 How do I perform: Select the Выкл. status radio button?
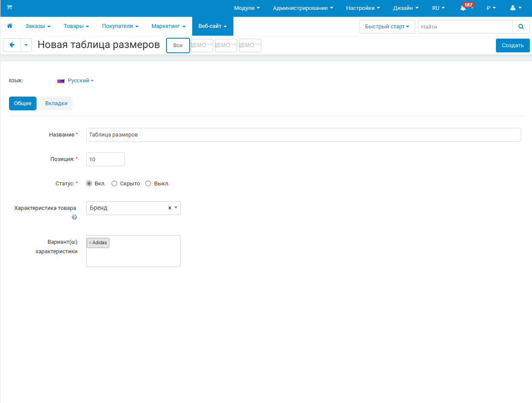148,184
